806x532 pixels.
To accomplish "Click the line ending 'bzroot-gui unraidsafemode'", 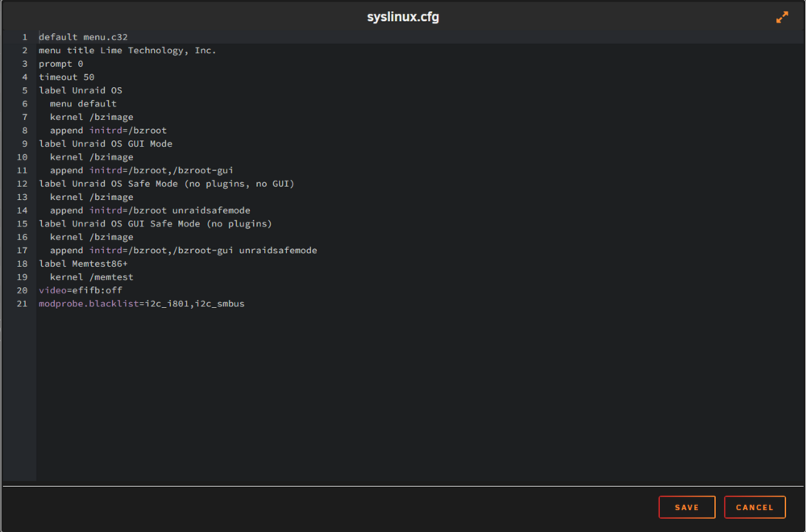I will pyautogui.click(x=183, y=251).
